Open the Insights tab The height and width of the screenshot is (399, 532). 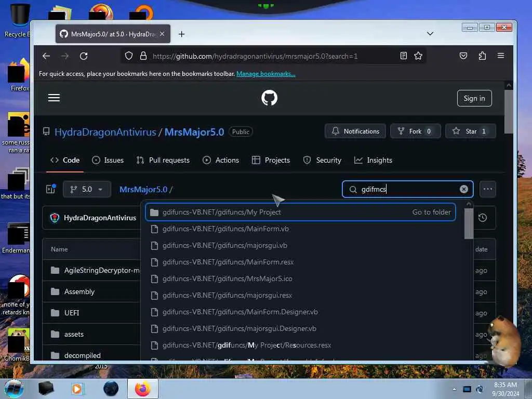click(x=373, y=160)
